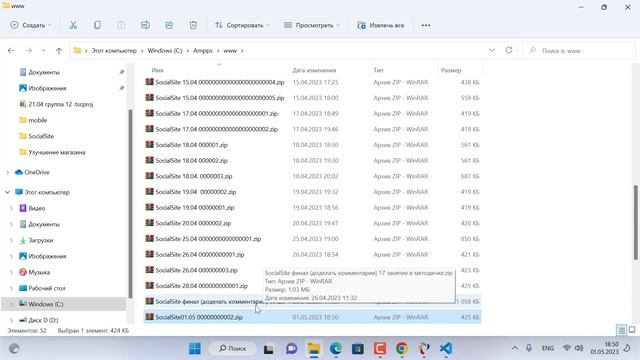The width and height of the screenshot is (640, 360).
Task: Open recent locations dropdown arrow
Action: pyautogui.click(x=43, y=51)
